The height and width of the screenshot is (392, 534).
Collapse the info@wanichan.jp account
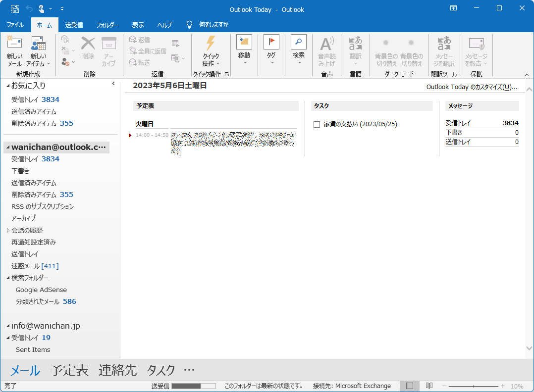(8, 326)
